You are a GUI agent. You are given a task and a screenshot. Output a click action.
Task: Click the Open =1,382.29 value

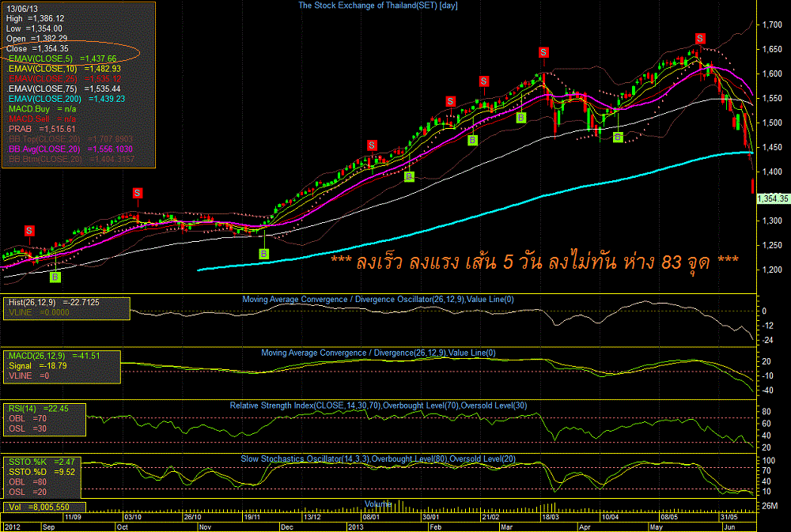(x=37, y=39)
